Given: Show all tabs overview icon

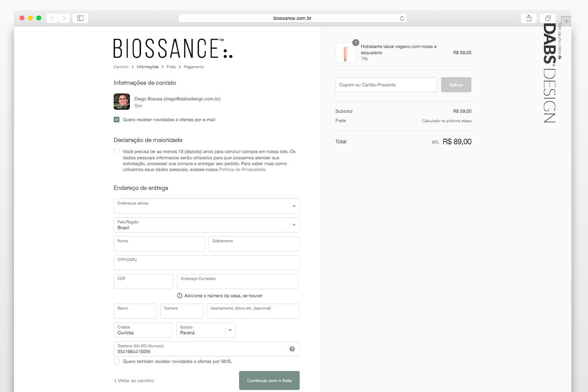Looking at the screenshot, I should tap(548, 18).
